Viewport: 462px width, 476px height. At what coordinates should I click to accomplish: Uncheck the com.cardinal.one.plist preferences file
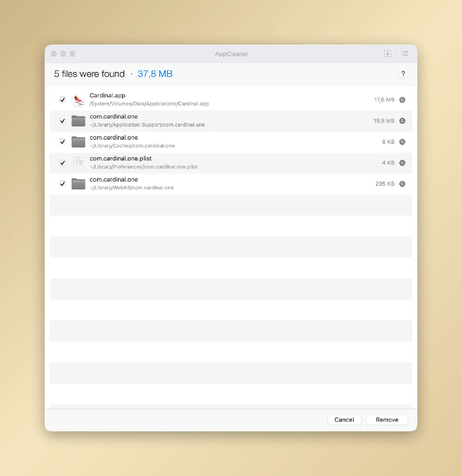62,163
